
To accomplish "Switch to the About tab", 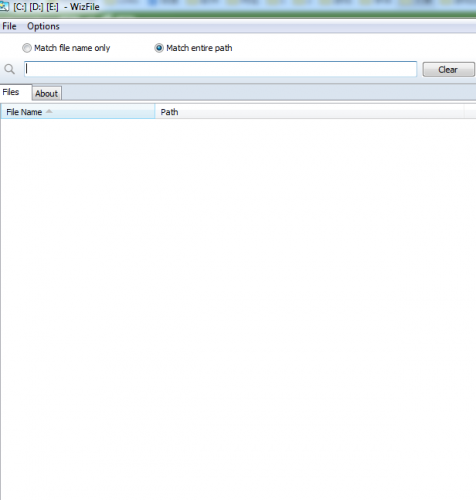I will click(47, 93).
